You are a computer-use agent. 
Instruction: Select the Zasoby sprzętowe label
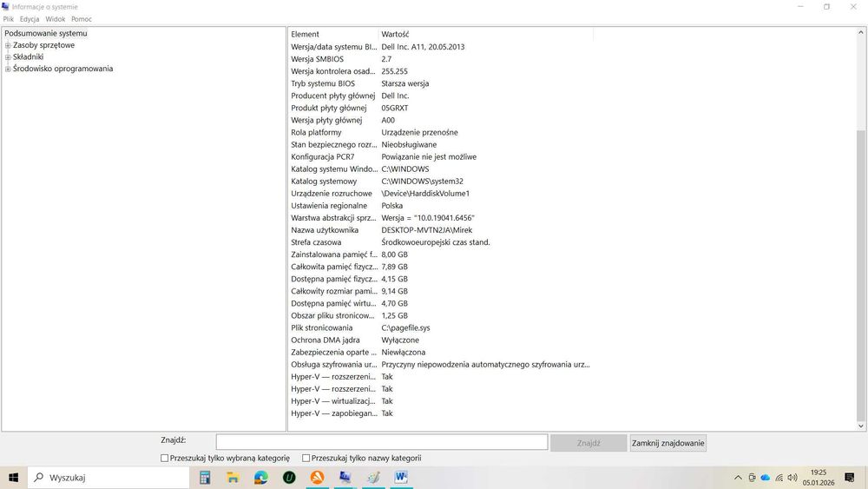tap(43, 45)
